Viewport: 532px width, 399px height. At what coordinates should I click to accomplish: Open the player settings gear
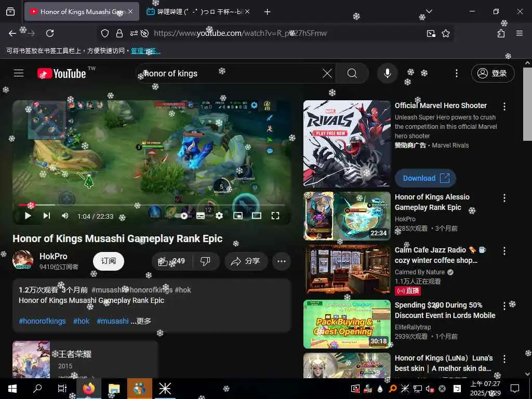[x=219, y=216]
